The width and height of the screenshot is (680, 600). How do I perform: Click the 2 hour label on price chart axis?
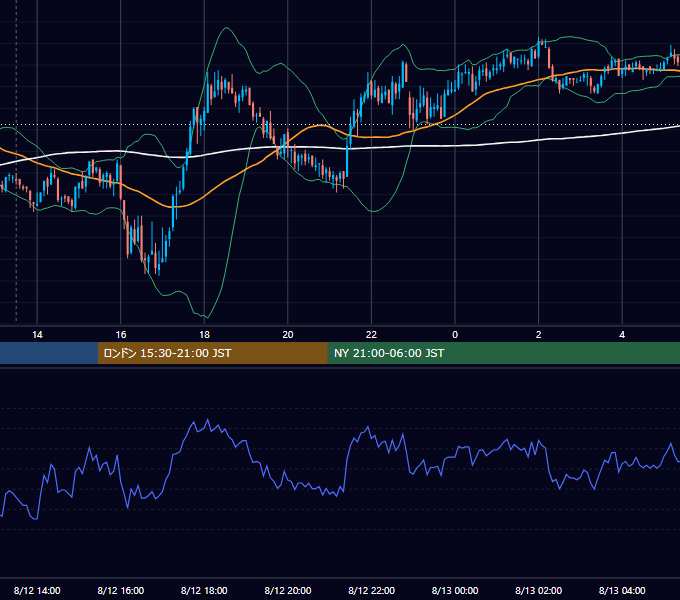(539, 335)
